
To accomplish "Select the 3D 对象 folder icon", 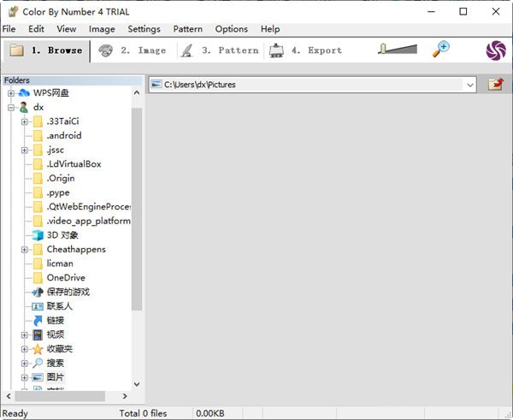I will (38, 235).
